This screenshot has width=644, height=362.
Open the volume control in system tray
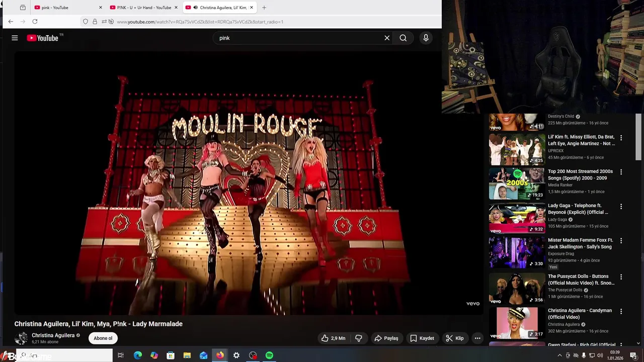coord(600,355)
